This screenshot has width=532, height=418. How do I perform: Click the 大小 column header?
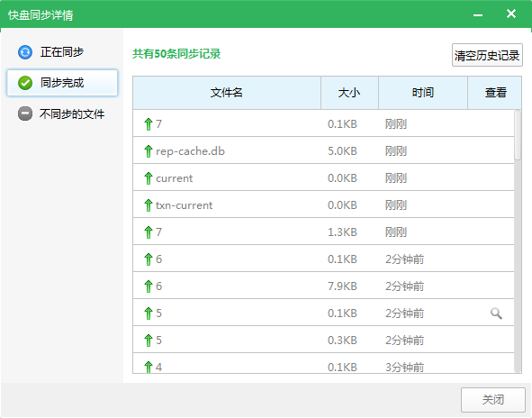pyautogui.click(x=349, y=93)
